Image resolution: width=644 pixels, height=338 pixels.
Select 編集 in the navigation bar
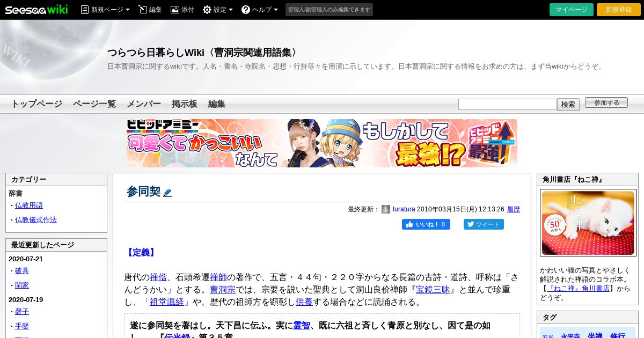(217, 104)
